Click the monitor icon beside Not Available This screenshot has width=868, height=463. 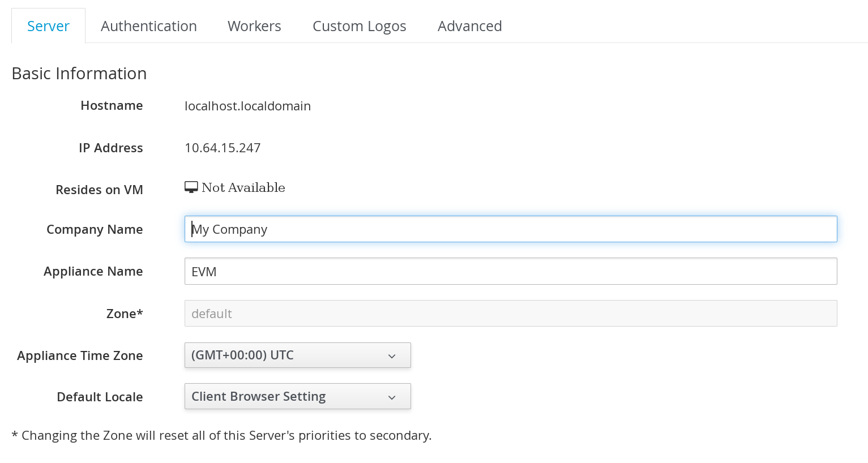pos(191,187)
